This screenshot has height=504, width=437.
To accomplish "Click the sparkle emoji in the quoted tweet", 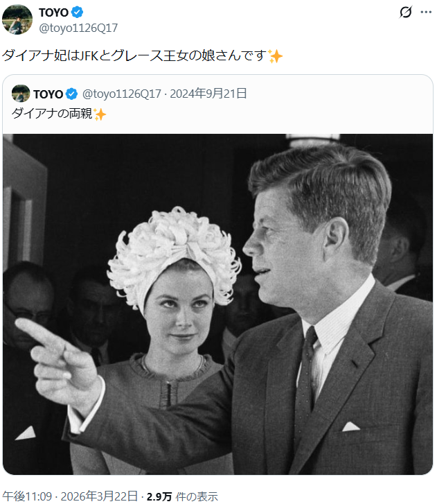I will (x=100, y=114).
